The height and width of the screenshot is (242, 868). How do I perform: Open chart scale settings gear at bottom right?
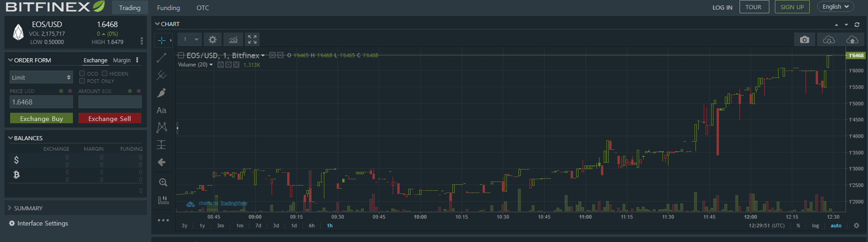tap(856, 225)
